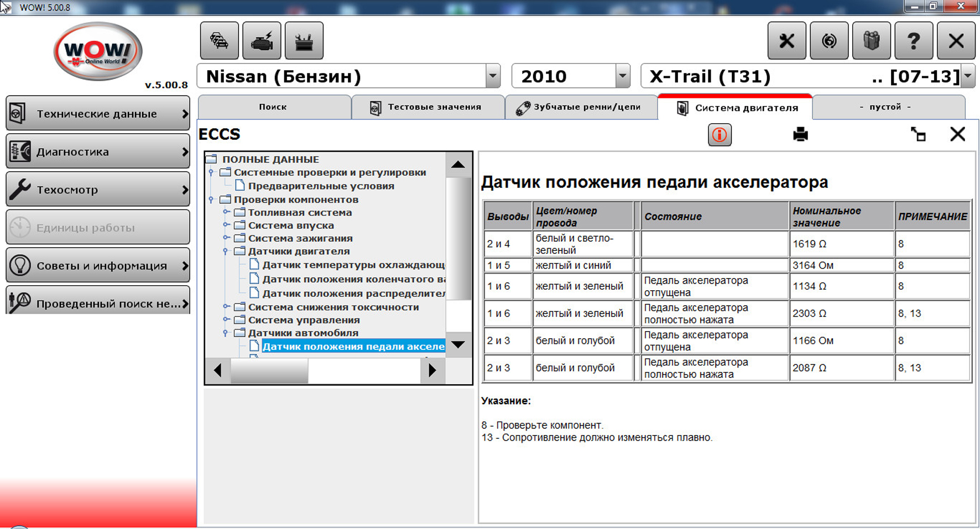Expand the Топливная система folder
Viewport: 980px width, 529px height.
click(x=226, y=212)
